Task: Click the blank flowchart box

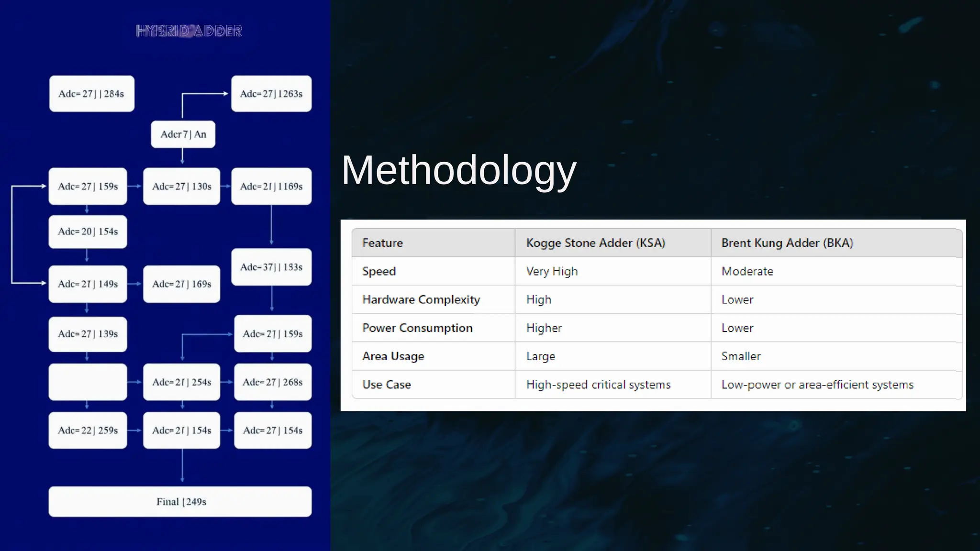Action: (x=88, y=382)
